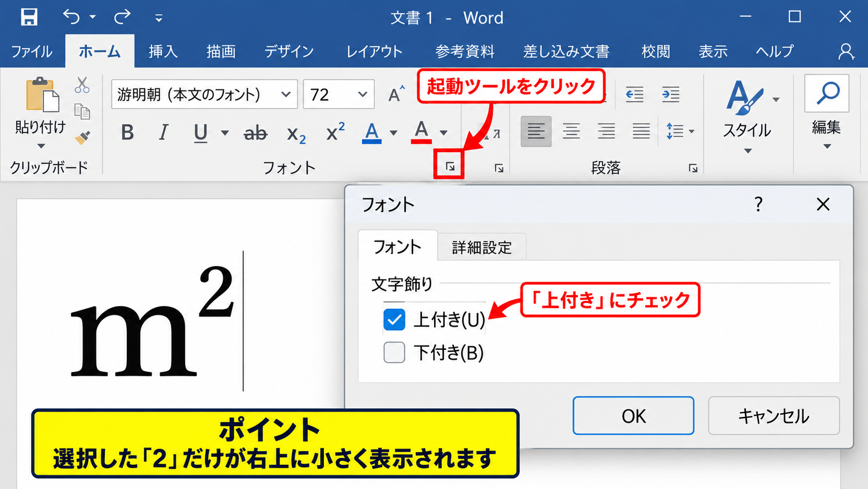Click the OK button
The width and height of the screenshot is (868, 489).
(x=633, y=416)
